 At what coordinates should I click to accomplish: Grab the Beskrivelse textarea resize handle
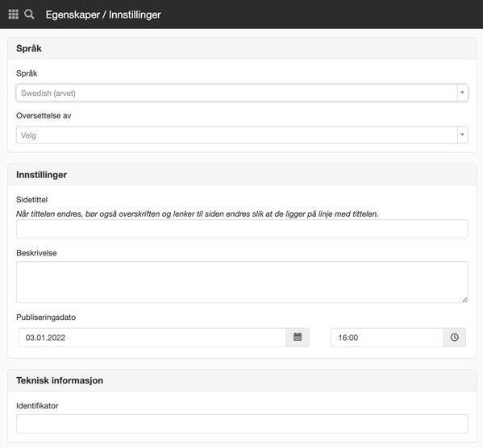tap(464, 300)
